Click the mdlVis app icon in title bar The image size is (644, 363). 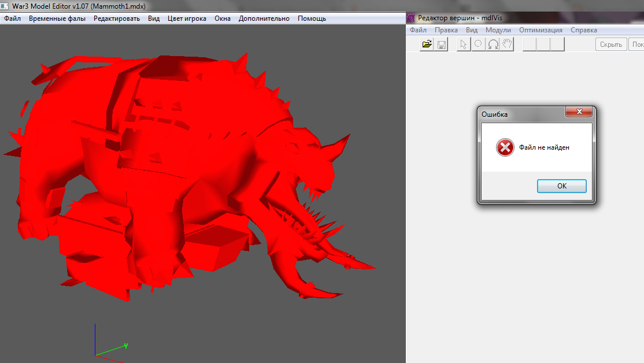coord(411,18)
